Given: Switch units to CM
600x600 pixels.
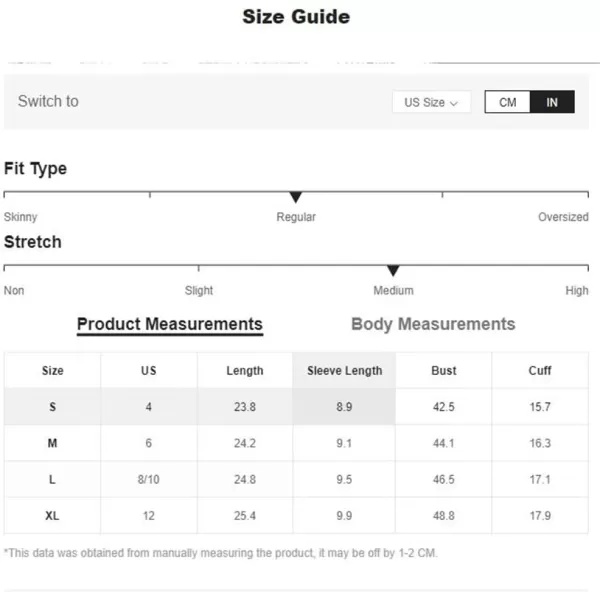Looking at the screenshot, I should 507,102.
